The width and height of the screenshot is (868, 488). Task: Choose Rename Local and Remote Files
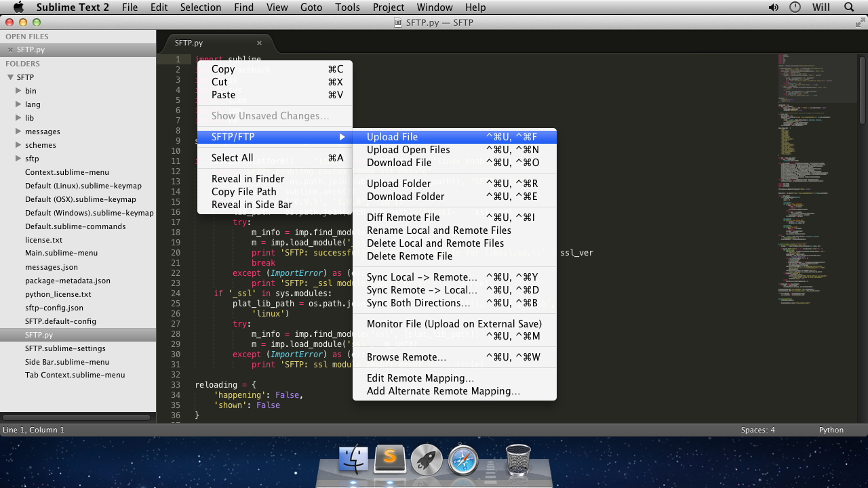pyautogui.click(x=454, y=230)
